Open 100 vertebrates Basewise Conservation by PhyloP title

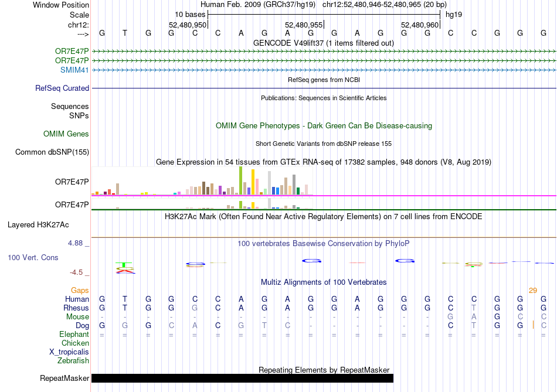[324, 244]
